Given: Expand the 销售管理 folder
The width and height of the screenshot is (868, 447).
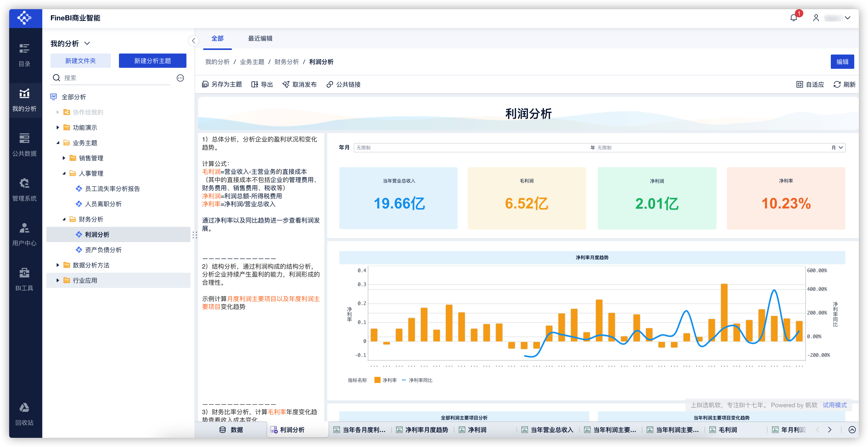Looking at the screenshot, I should click(x=64, y=158).
